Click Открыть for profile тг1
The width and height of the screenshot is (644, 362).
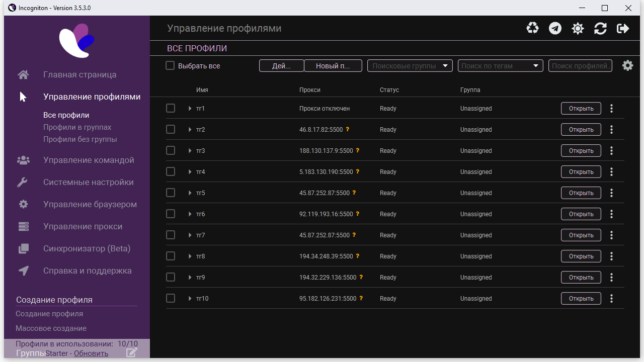(x=581, y=108)
